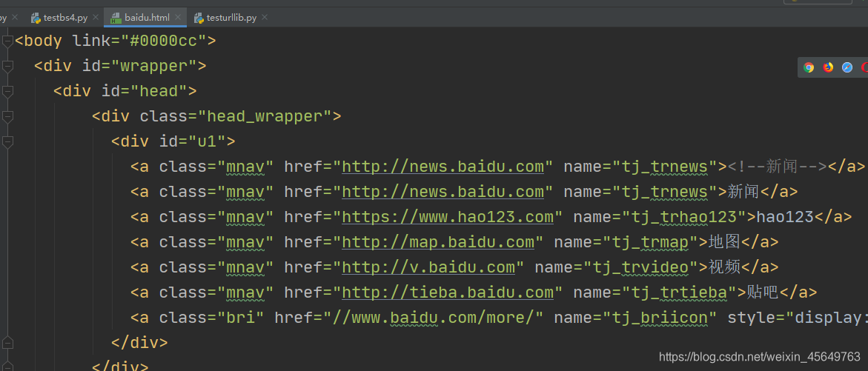Place cursor on "head" id value
The width and height of the screenshot is (868, 371).
click(159, 91)
